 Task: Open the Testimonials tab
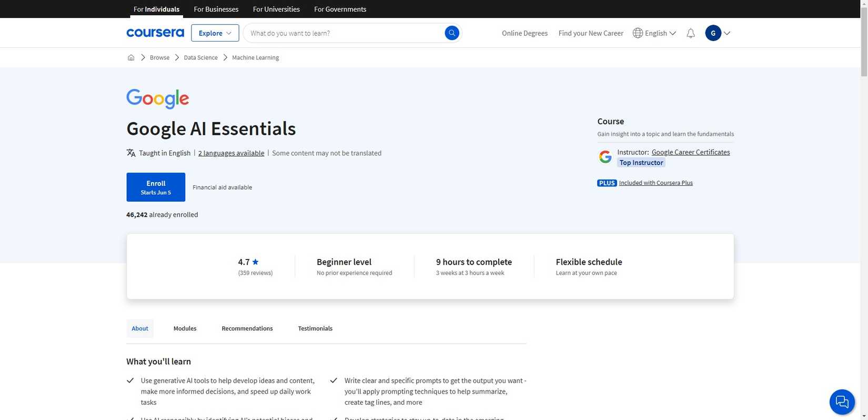[x=315, y=328]
